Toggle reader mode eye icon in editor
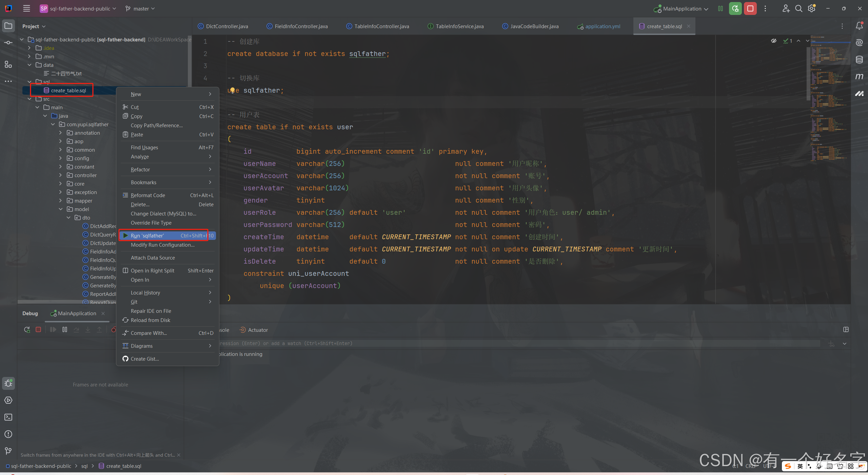 tap(773, 41)
